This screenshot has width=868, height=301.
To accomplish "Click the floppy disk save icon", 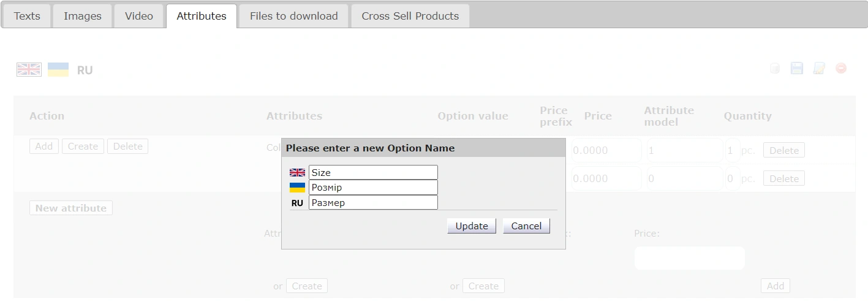I will click(797, 69).
